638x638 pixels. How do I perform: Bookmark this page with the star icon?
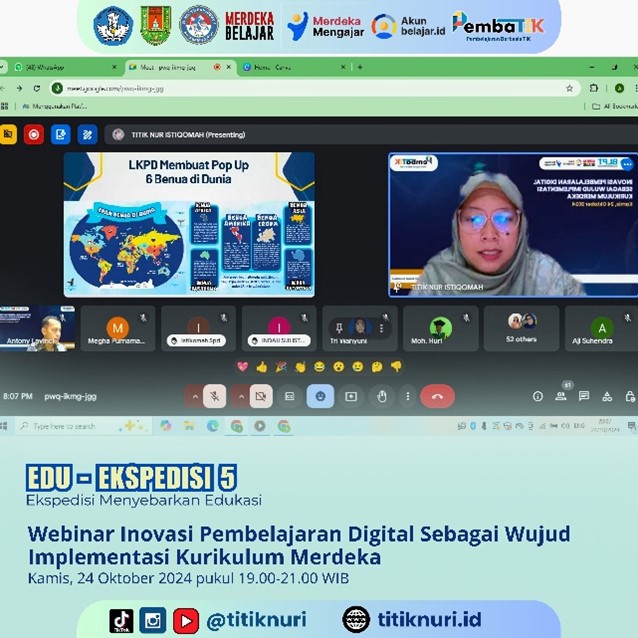(570, 88)
